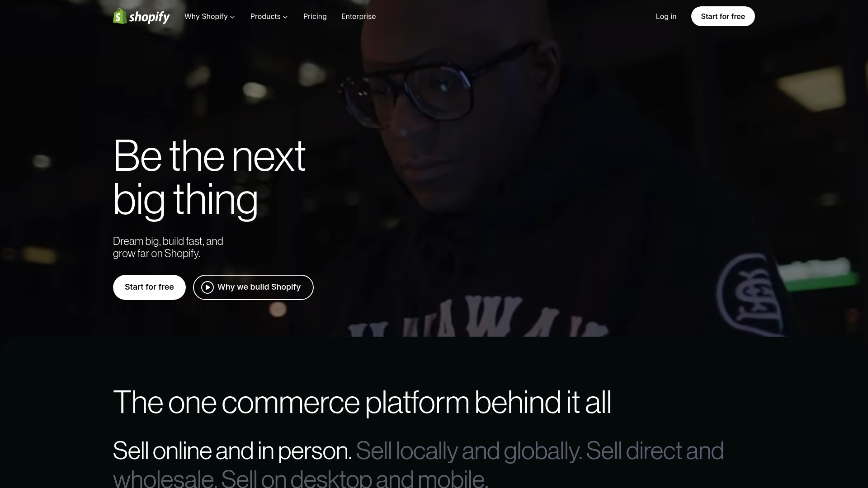This screenshot has width=868, height=488.
Task: Select the Sell online and in person phrase
Action: [x=232, y=451]
